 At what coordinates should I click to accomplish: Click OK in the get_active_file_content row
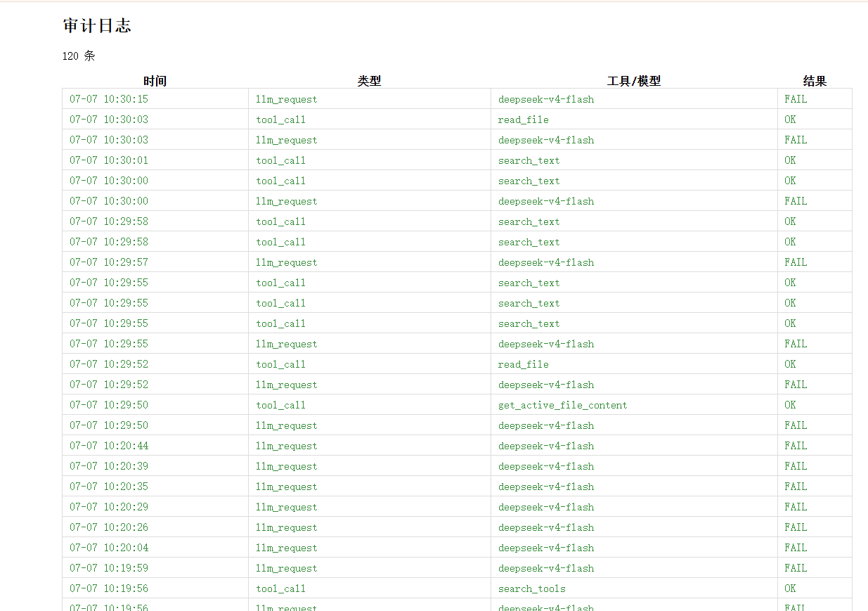pyautogui.click(x=791, y=405)
